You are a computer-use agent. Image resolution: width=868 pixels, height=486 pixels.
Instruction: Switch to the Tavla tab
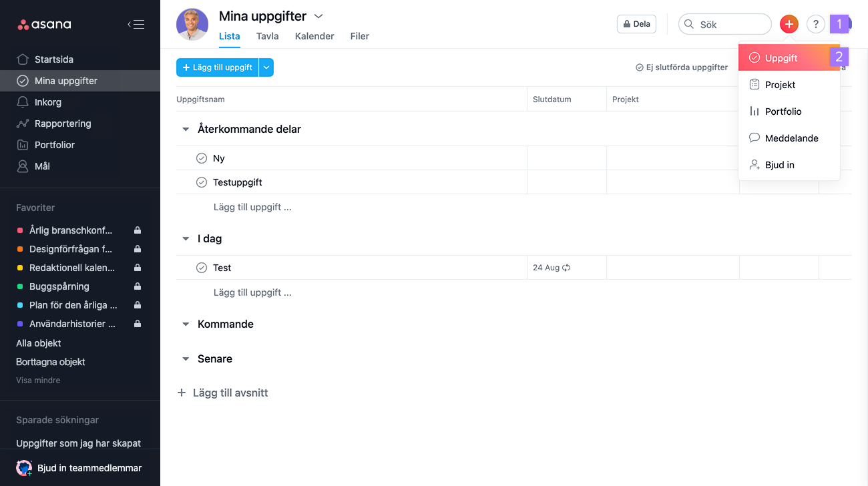[267, 36]
